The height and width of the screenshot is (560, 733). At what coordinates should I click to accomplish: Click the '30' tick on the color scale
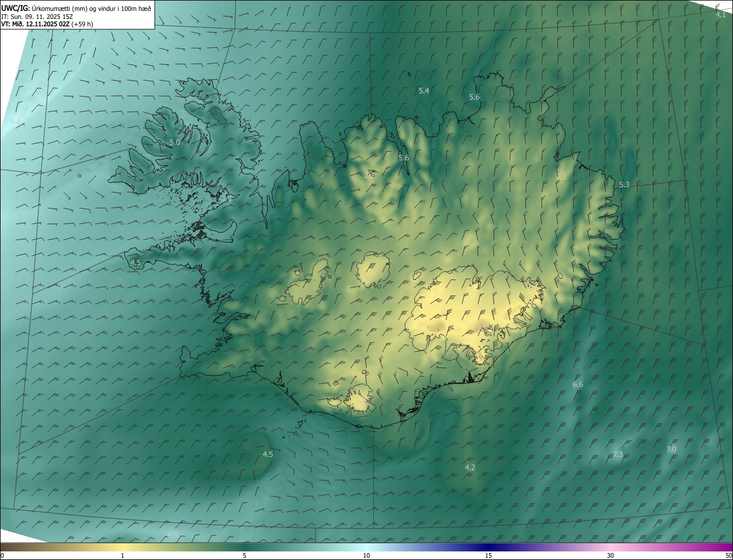pos(610,555)
